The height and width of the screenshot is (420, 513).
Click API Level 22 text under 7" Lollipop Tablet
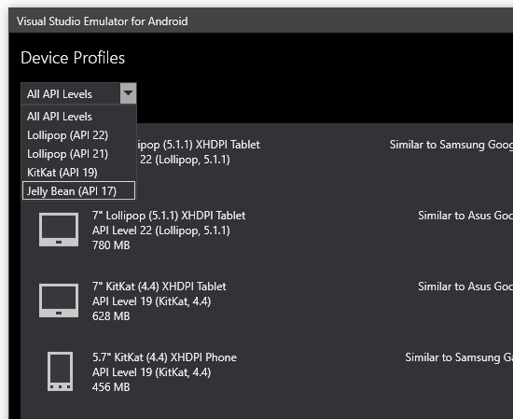pos(161,231)
